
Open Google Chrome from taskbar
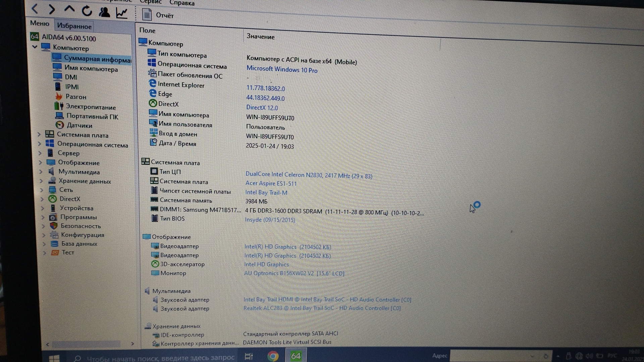pyautogui.click(x=273, y=356)
